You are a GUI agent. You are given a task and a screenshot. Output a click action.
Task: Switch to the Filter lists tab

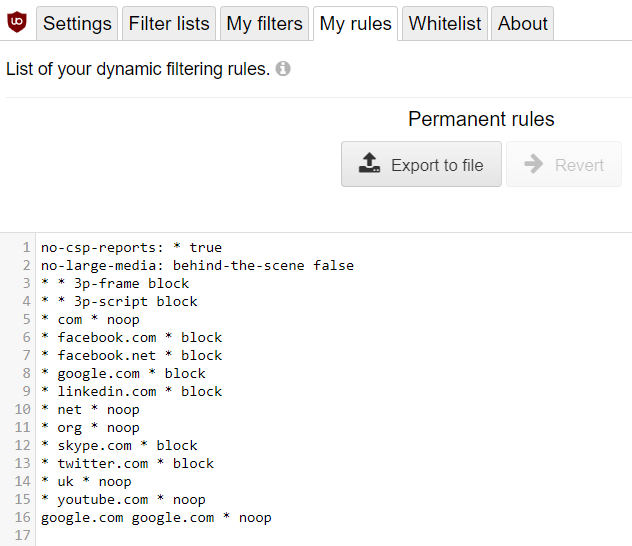(169, 24)
